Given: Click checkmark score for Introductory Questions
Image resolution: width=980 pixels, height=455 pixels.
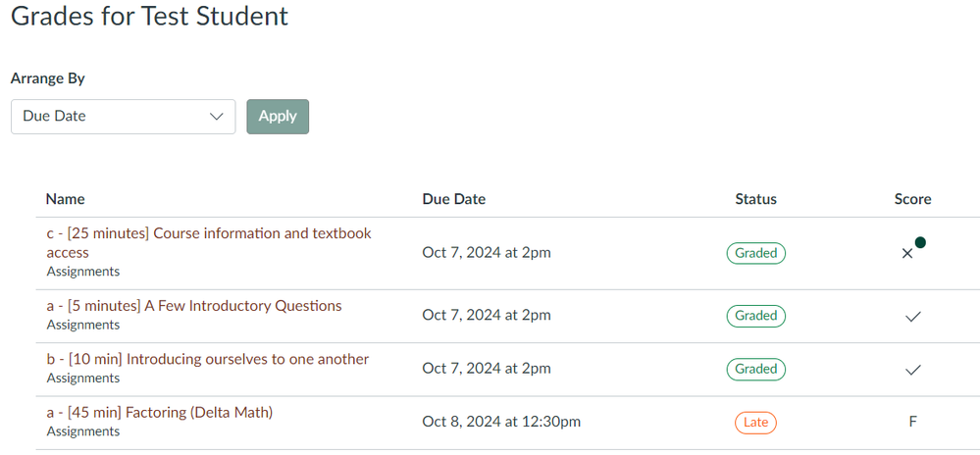Looking at the screenshot, I should point(913,317).
